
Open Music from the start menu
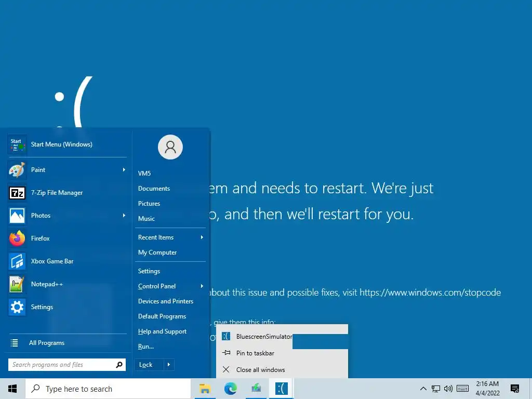coord(146,219)
